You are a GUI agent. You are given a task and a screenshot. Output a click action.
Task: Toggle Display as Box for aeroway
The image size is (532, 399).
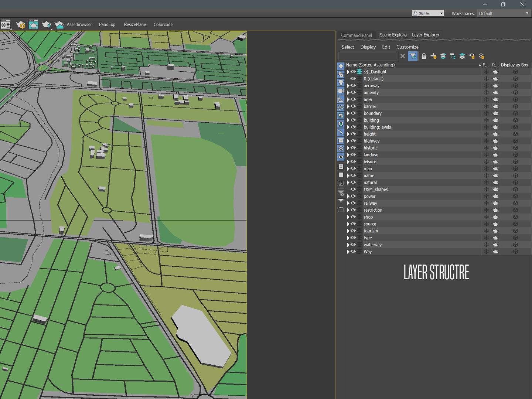pyautogui.click(x=515, y=86)
